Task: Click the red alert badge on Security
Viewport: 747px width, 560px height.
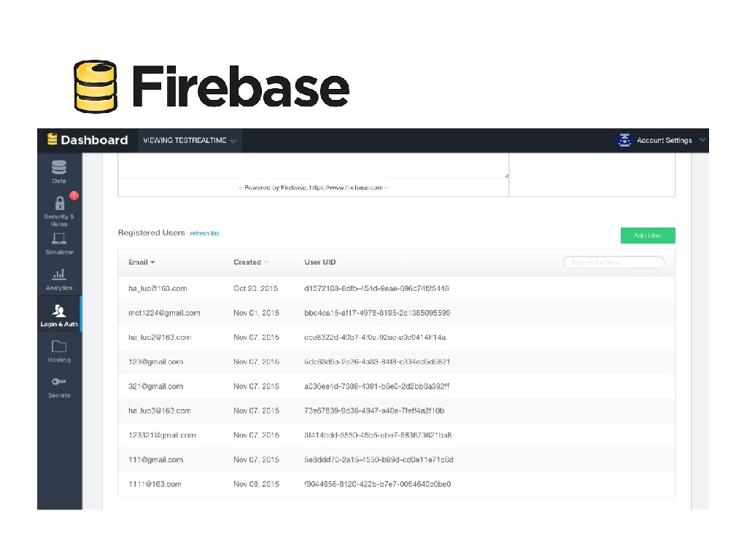Action: [x=74, y=195]
